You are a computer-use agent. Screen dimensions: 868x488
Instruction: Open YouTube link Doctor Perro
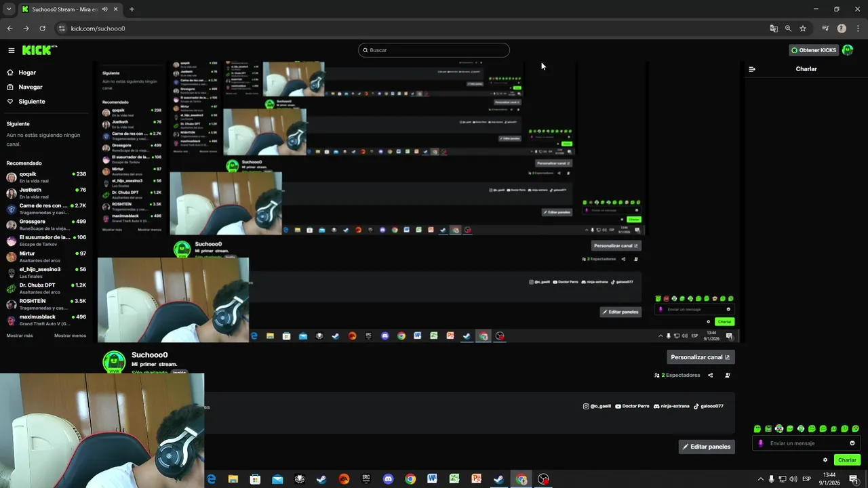coord(632,406)
